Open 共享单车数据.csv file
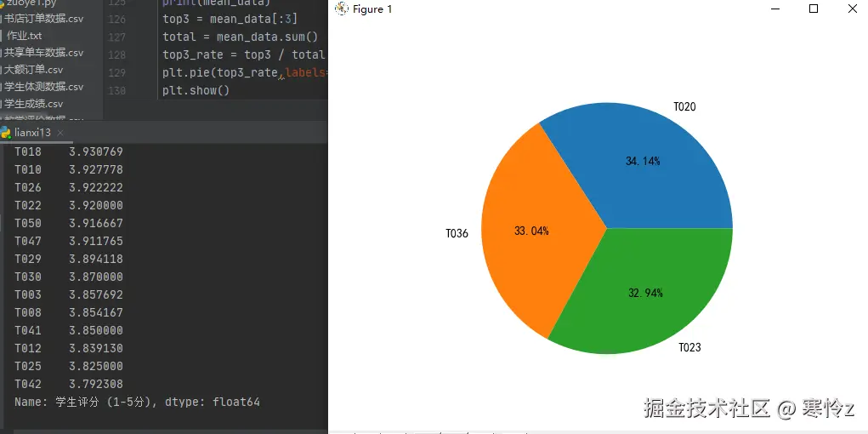This screenshot has height=434, width=868. (43, 53)
